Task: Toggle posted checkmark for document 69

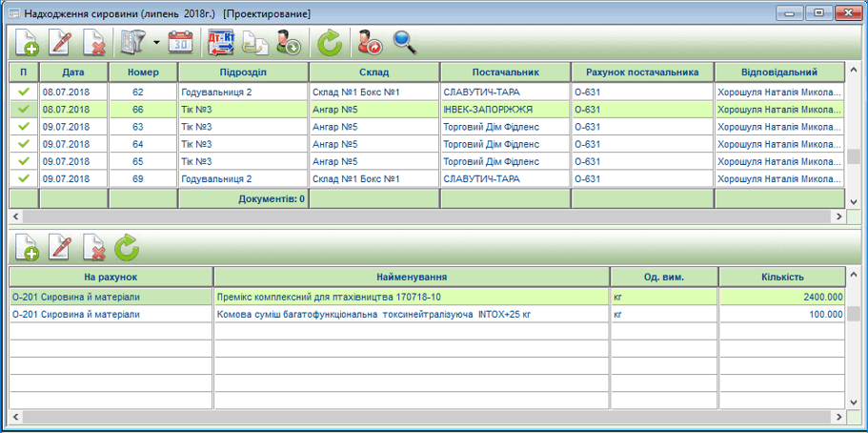Action: [24, 178]
